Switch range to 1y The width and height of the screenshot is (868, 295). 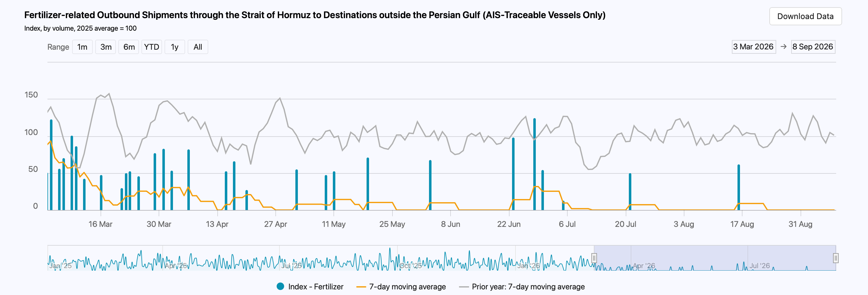(175, 47)
